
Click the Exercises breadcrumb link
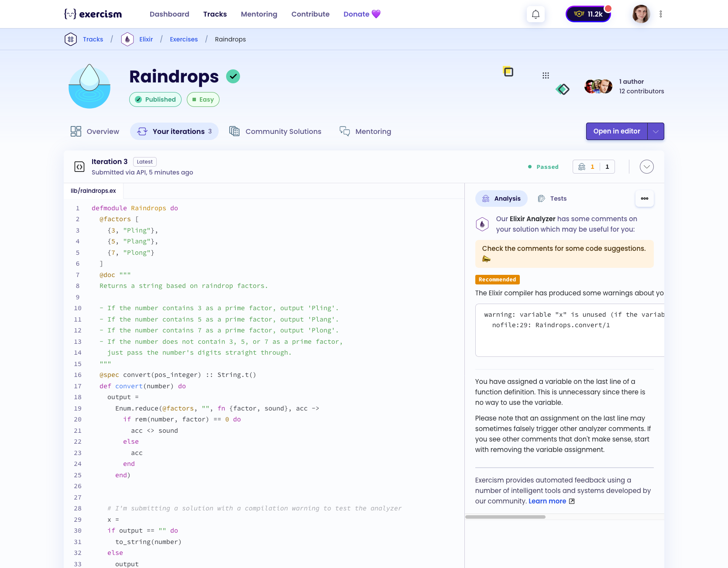point(184,39)
